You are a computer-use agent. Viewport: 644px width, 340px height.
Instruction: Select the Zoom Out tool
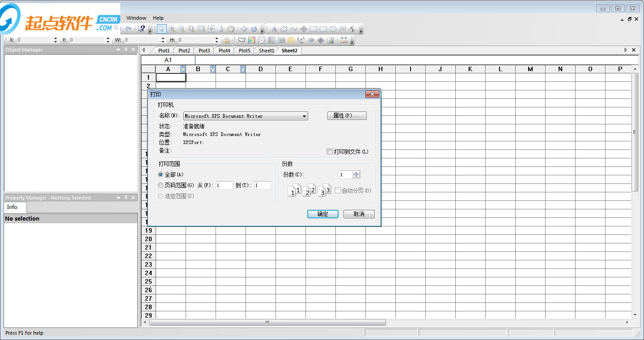182,29
